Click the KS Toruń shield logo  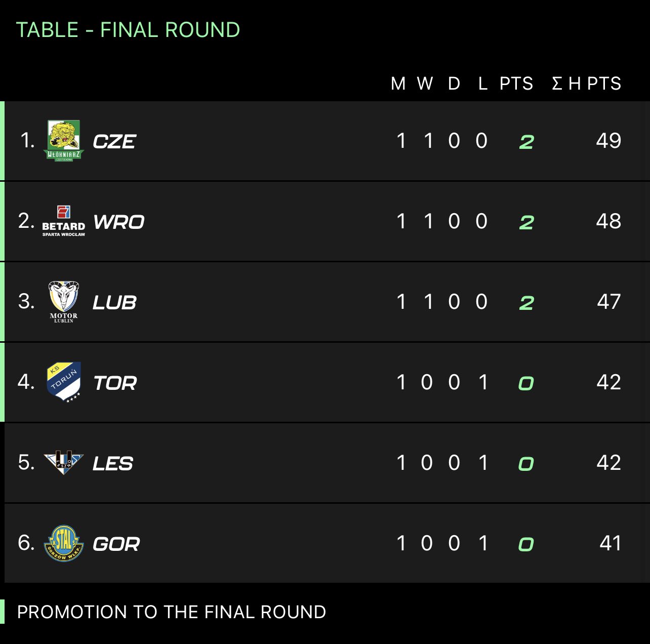[x=64, y=382]
